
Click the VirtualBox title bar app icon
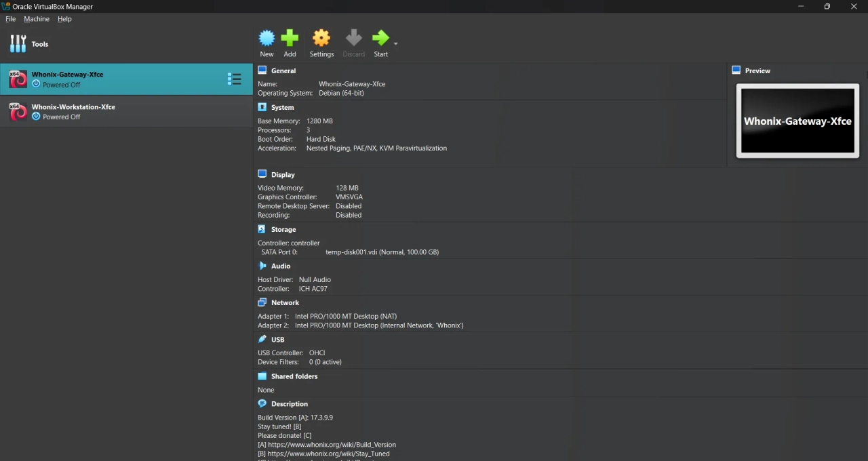[x=6, y=6]
